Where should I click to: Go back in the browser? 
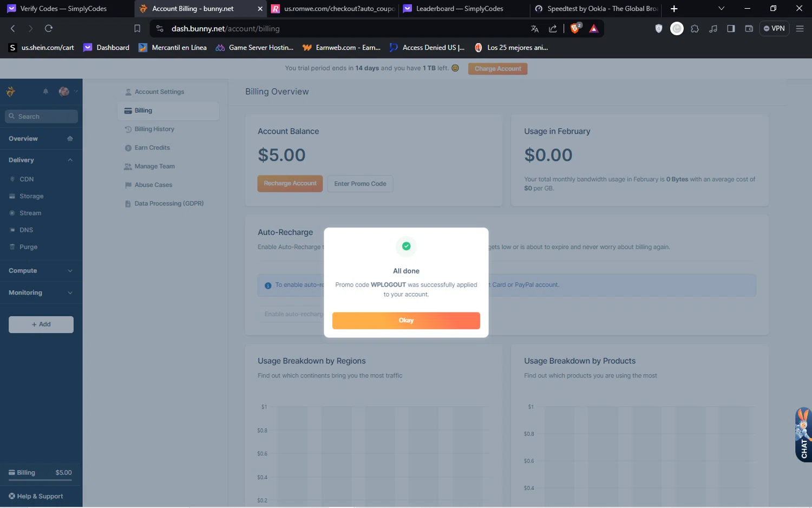coord(13,29)
